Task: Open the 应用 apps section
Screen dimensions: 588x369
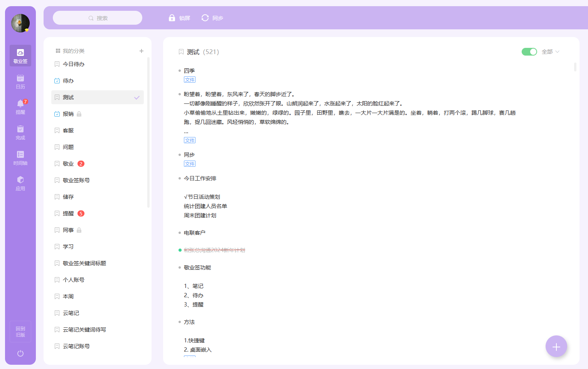Action: 20,183
